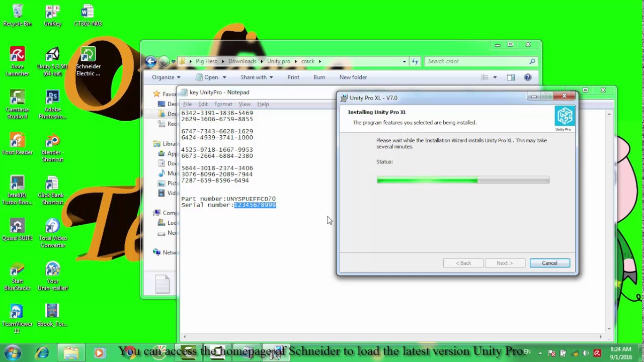Image resolution: width=644 pixels, height=362 pixels.
Task: Open Total Video Converter desktop icon
Action: (x=52, y=233)
